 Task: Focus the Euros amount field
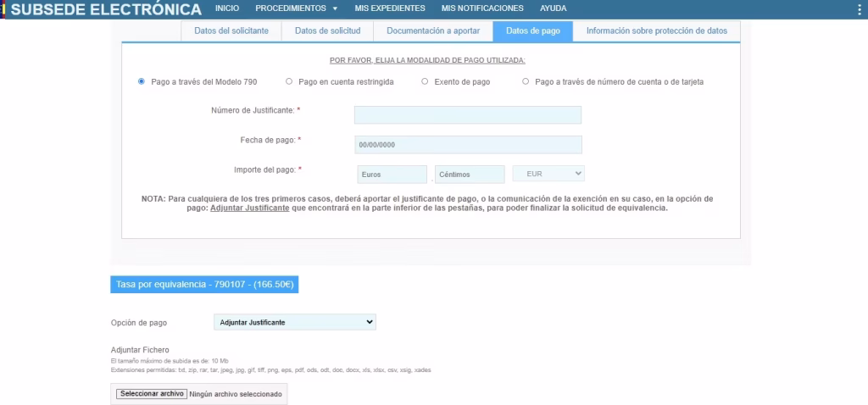(392, 175)
